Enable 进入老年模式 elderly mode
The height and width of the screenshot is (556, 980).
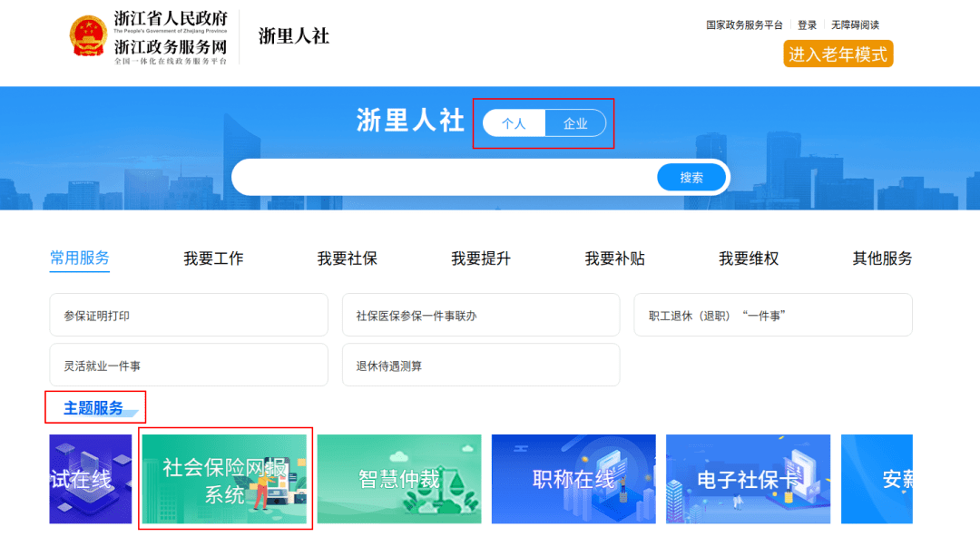(838, 54)
